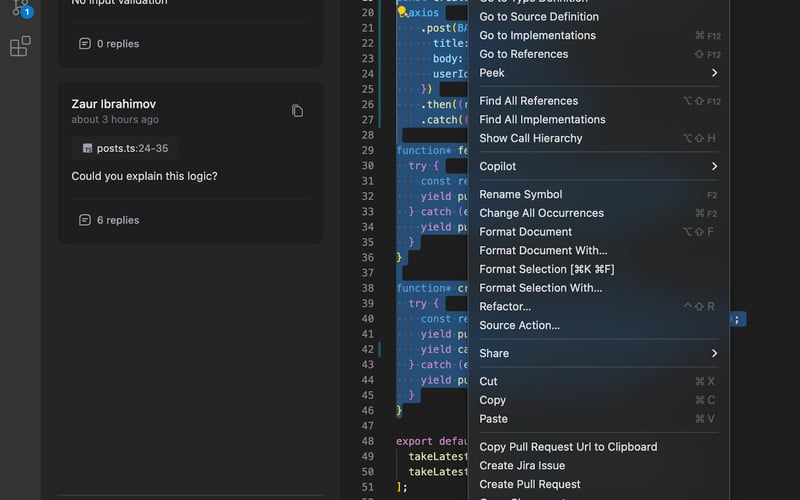Expand the Copilot submenu

pos(598,166)
